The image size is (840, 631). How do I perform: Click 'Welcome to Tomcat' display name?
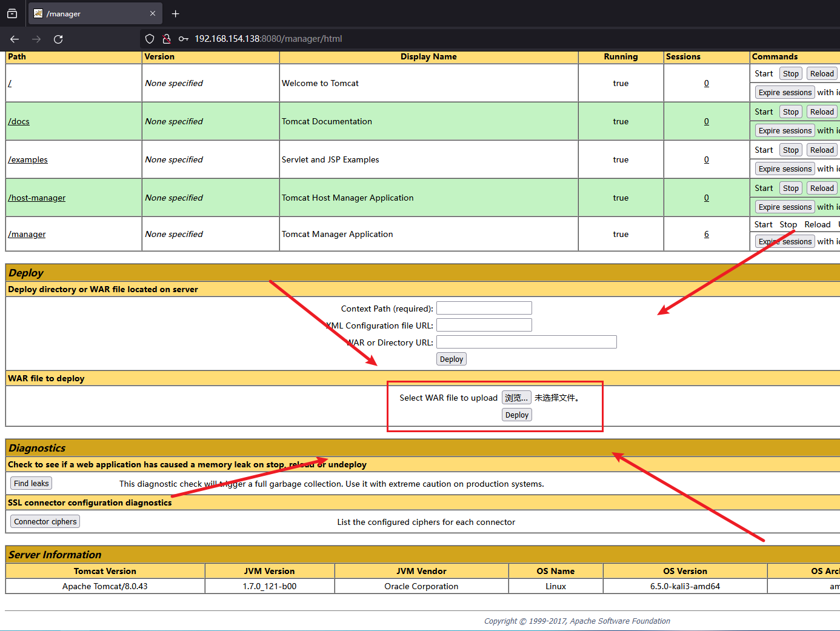320,83
